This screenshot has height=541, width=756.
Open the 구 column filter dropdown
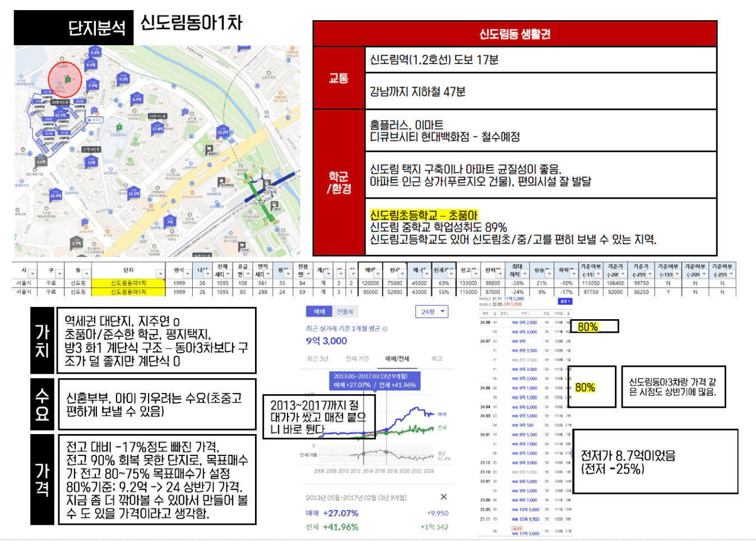60,274
